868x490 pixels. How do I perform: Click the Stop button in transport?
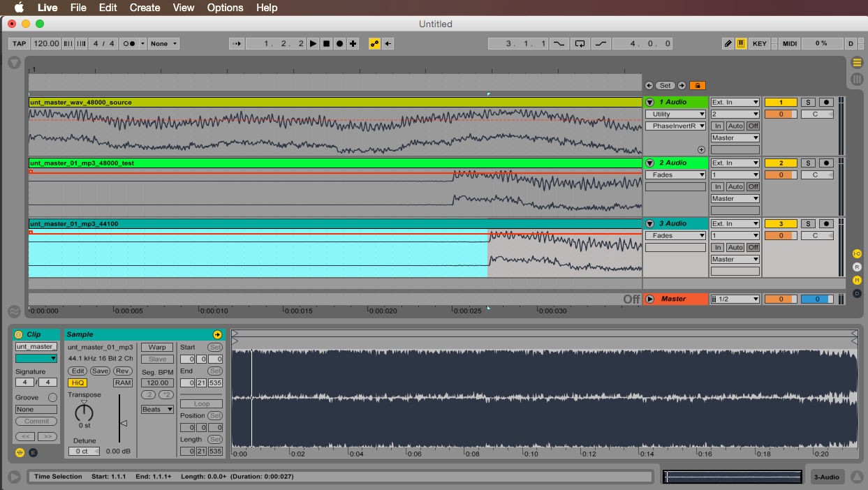click(326, 43)
